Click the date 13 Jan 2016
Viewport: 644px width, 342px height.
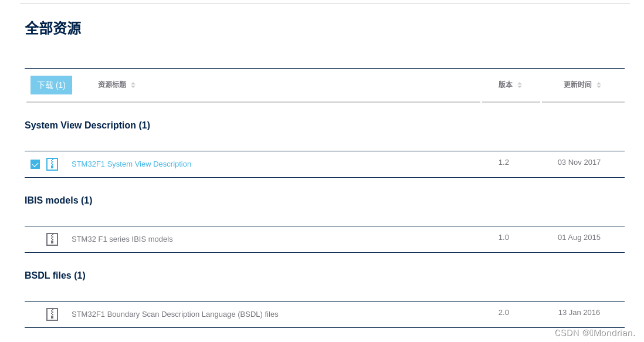pos(579,313)
